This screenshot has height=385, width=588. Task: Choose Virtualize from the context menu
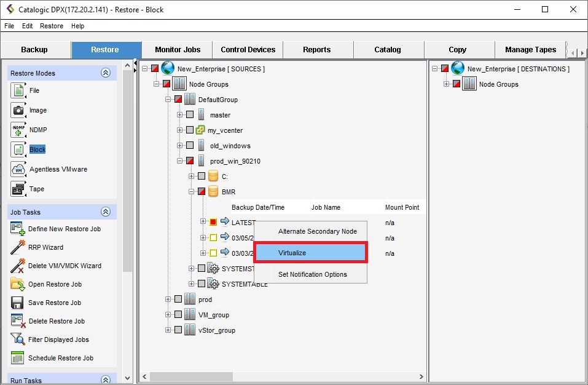(310, 253)
